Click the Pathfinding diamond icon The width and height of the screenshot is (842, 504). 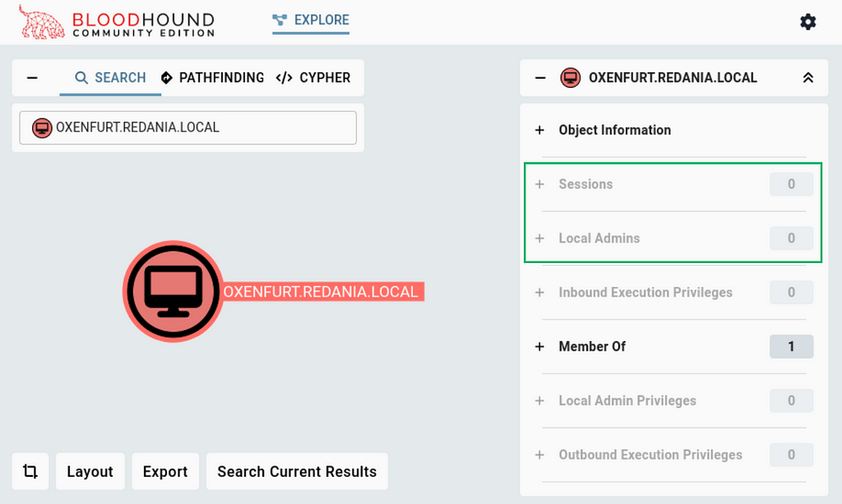(166, 78)
